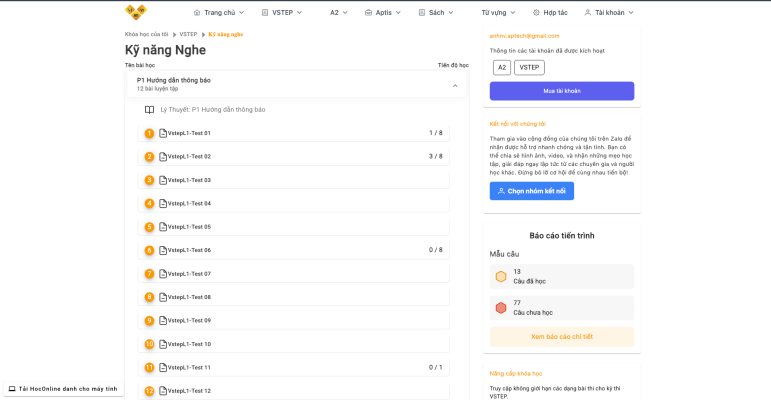The image size is (771, 400).
Task: Click the VSTEP account badge
Action: tap(529, 67)
